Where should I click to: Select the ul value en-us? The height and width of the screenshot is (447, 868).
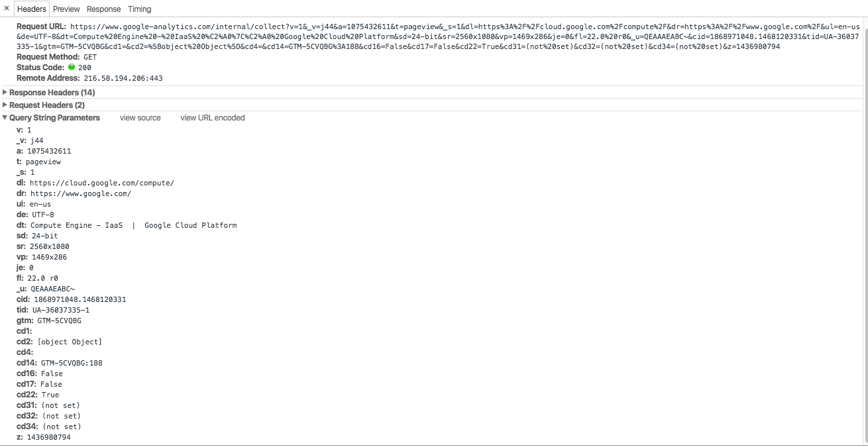(x=40, y=204)
